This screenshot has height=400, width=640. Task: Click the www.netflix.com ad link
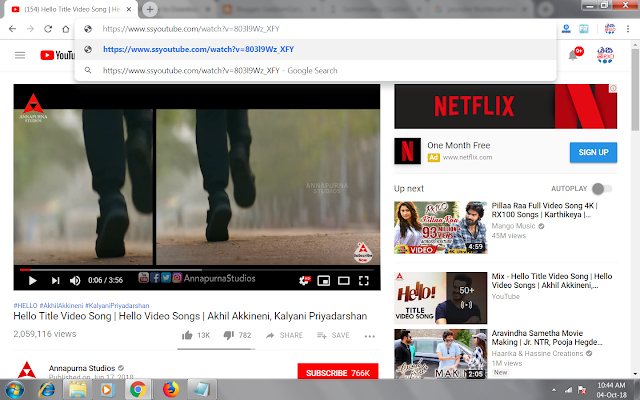467,157
